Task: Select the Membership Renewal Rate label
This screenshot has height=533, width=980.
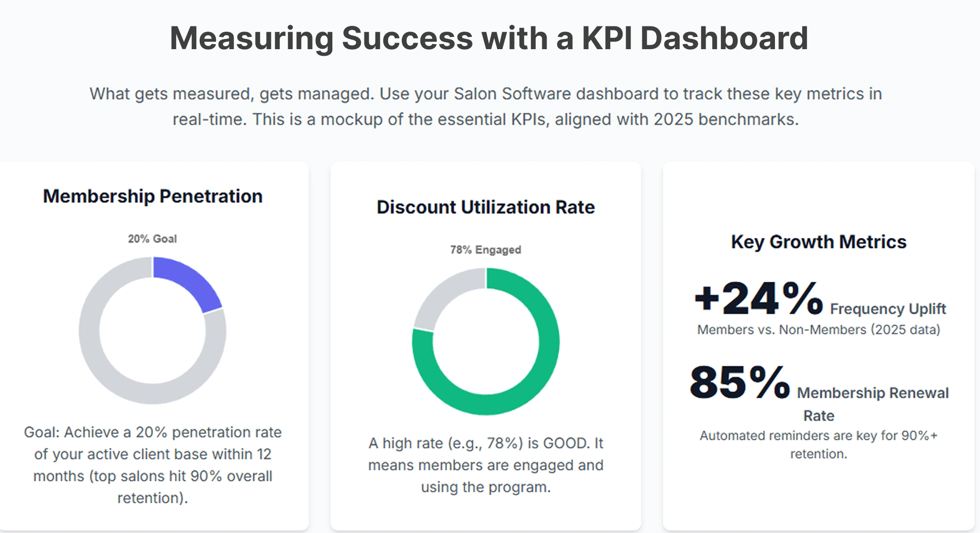Action: [x=873, y=393]
